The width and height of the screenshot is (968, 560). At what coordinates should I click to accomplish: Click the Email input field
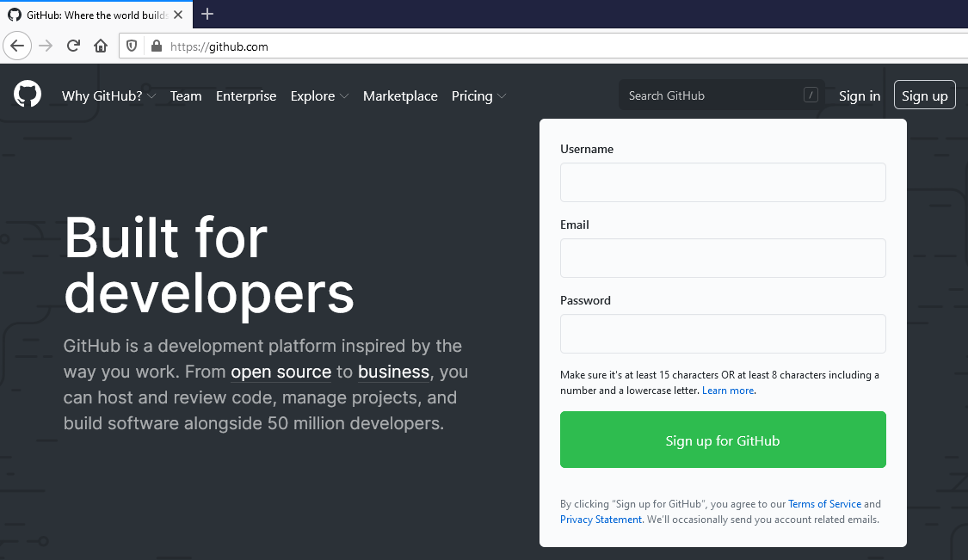point(723,257)
